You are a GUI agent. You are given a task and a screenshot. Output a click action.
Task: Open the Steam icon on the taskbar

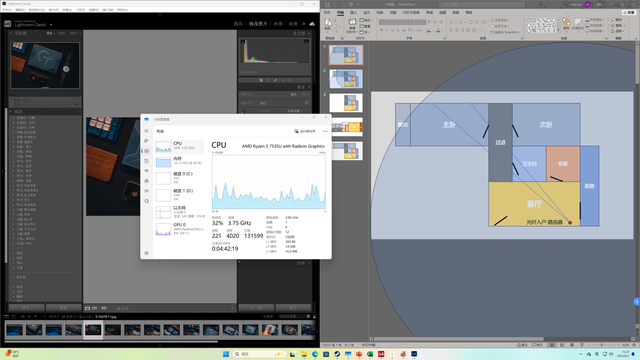click(337, 354)
